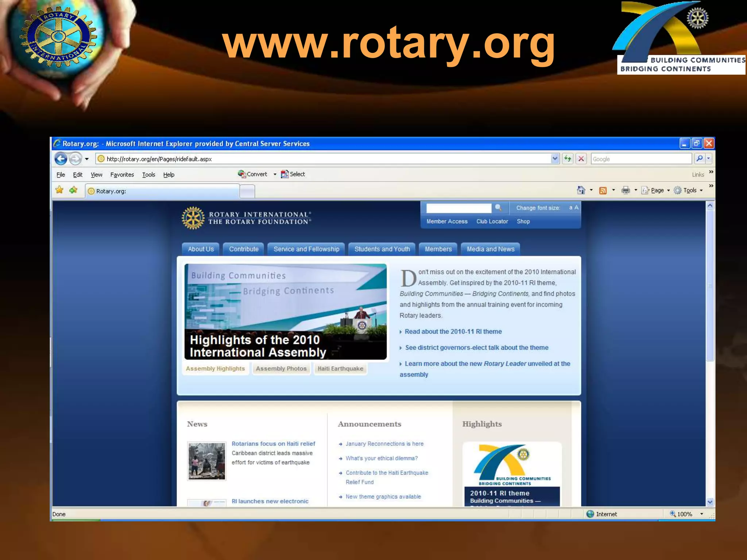Click the Club Locator link
Image resolution: width=747 pixels, height=560 pixels.
[x=492, y=221]
